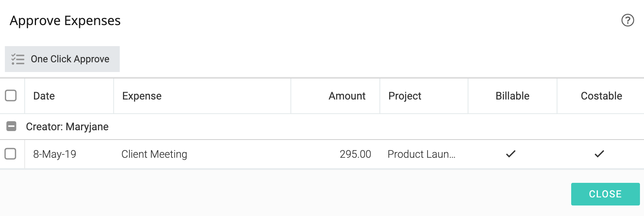Click the Billable checkmark for Client Meeting
Viewport: 644px width, 216px height.
[x=511, y=154]
